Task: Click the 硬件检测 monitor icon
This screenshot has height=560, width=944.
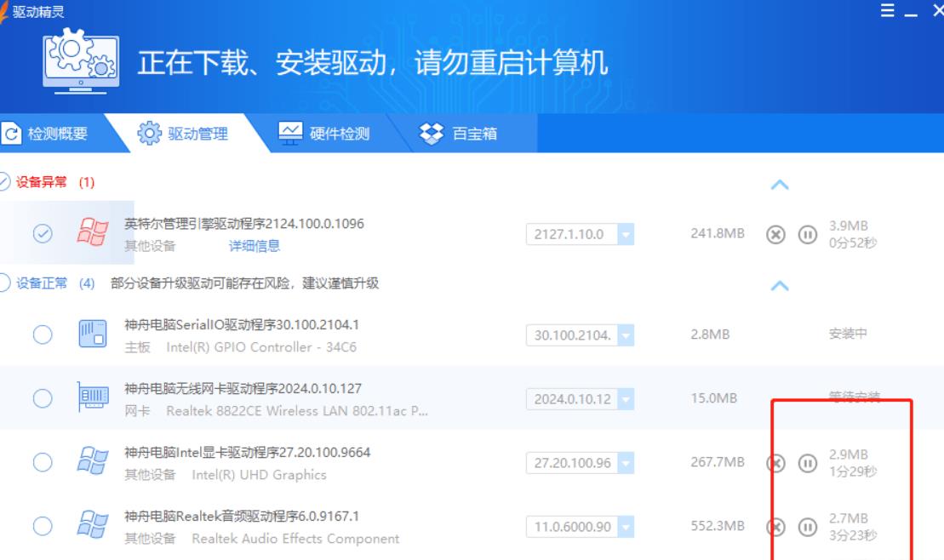Action: (290, 133)
